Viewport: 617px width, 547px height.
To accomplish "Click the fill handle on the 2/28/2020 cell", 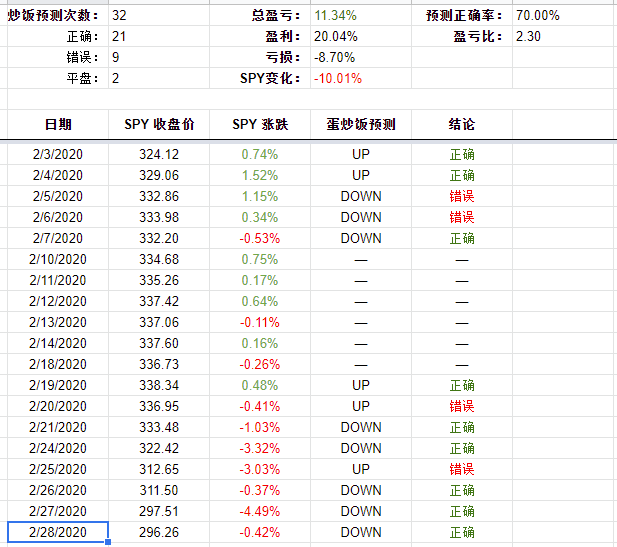I will [108, 542].
